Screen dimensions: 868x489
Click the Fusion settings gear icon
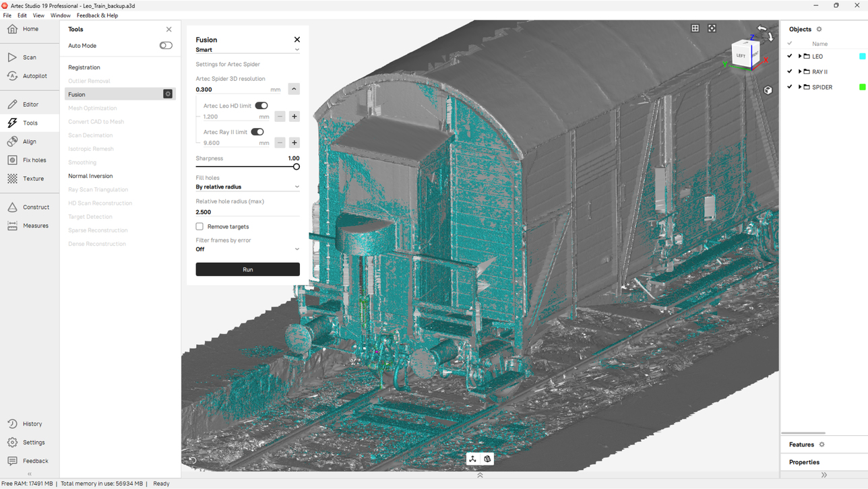[x=168, y=94]
